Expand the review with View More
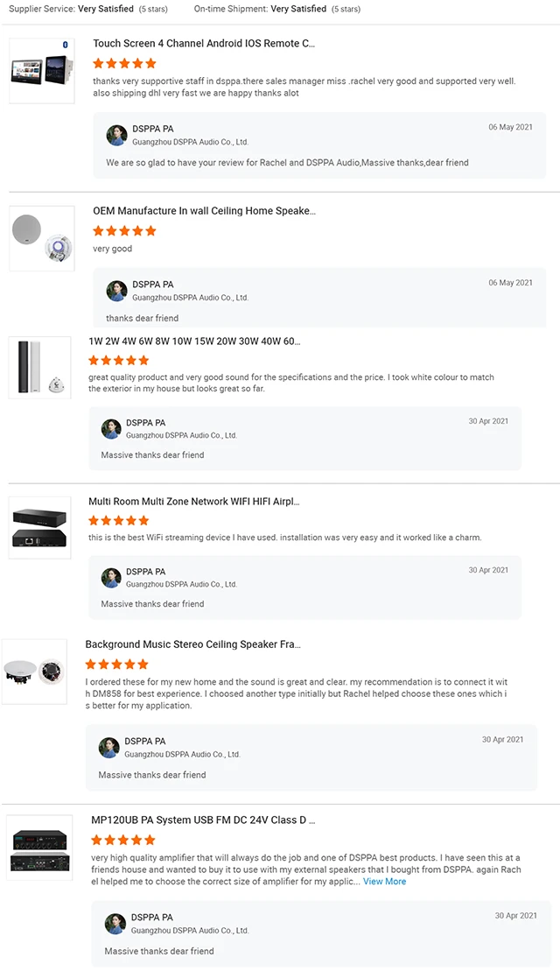 (x=384, y=882)
